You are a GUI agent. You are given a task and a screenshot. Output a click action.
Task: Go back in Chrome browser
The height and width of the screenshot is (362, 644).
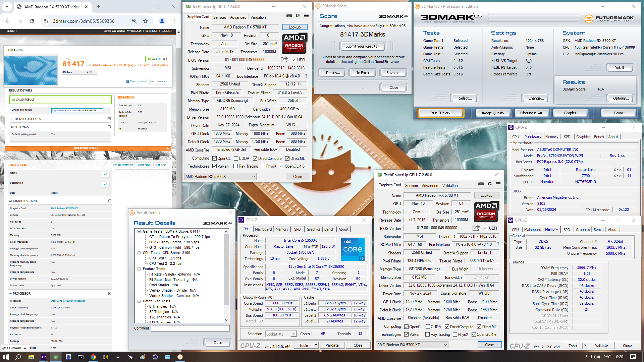click(x=8, y=21)
